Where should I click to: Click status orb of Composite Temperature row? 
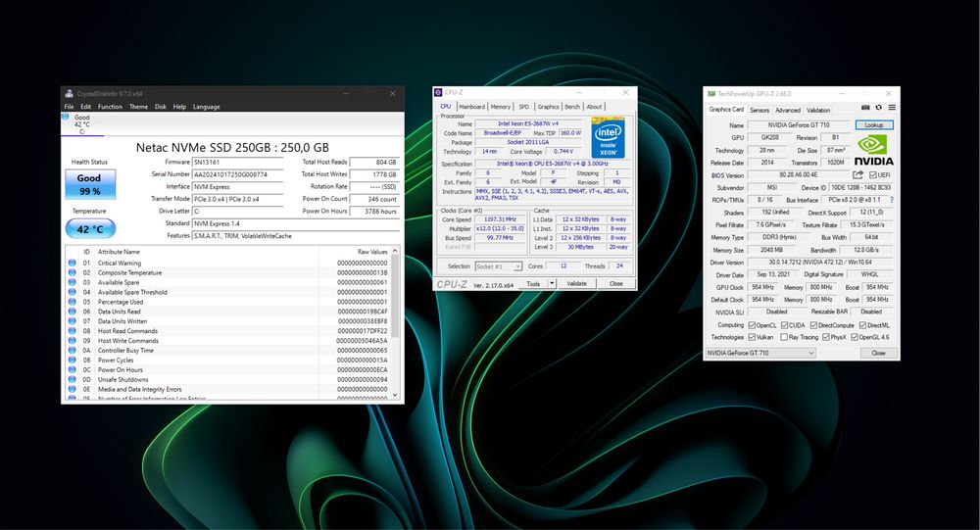(x=73, y=272)
